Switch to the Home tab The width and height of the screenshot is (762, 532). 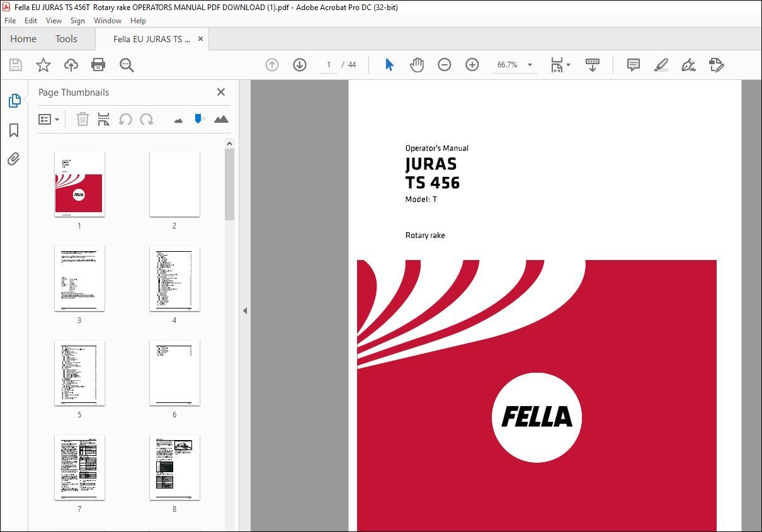(23, 38)
